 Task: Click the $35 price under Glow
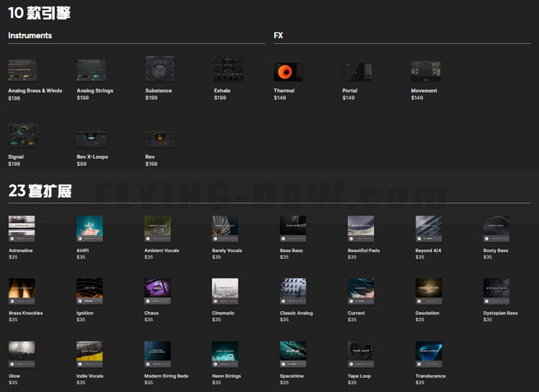click(x=13, y=383)
